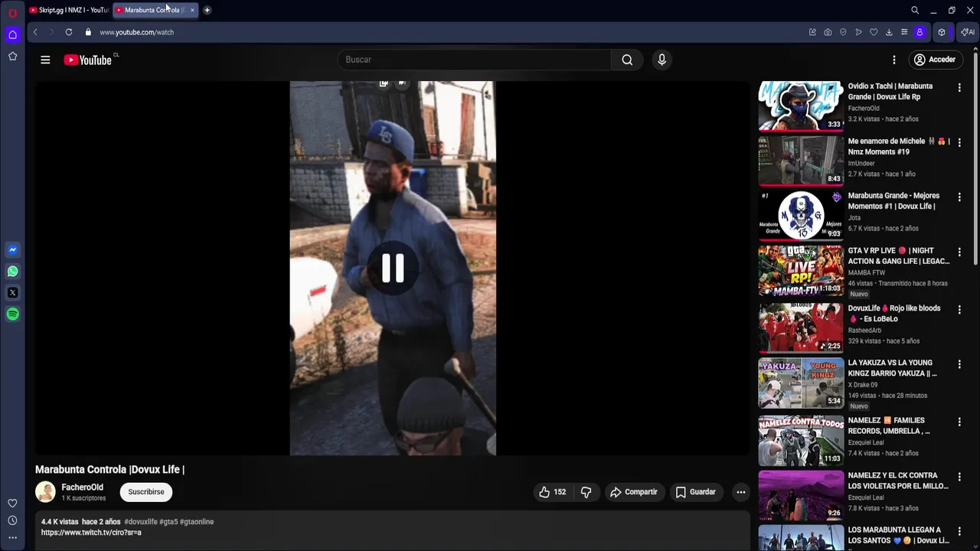Open sidebar heart pinboards icon
This screenshot has width=980, height=551.
(x=12, y=503)
